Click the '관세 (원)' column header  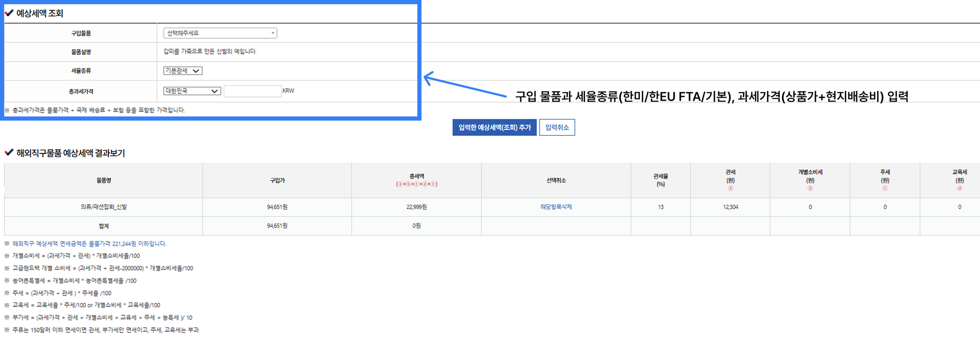tap(730, 180)
